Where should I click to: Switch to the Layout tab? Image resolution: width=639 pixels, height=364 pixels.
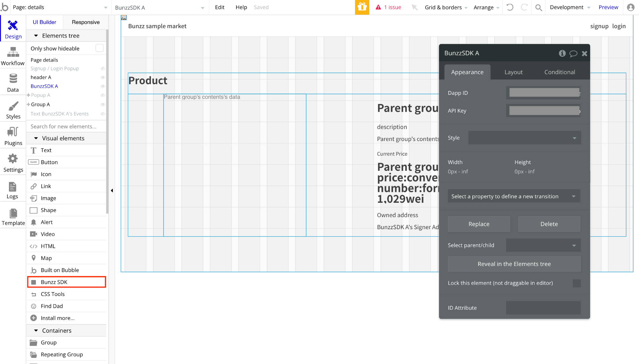[x=513, y=72]
